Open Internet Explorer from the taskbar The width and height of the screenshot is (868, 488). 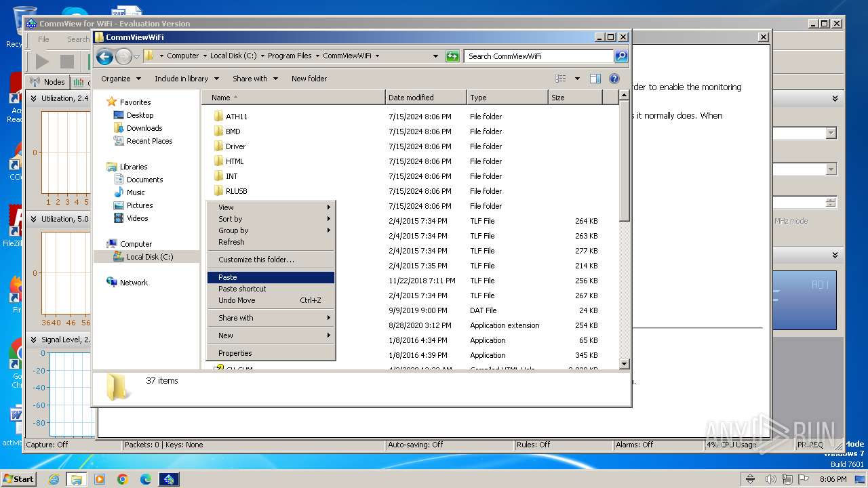pos(54,479)
